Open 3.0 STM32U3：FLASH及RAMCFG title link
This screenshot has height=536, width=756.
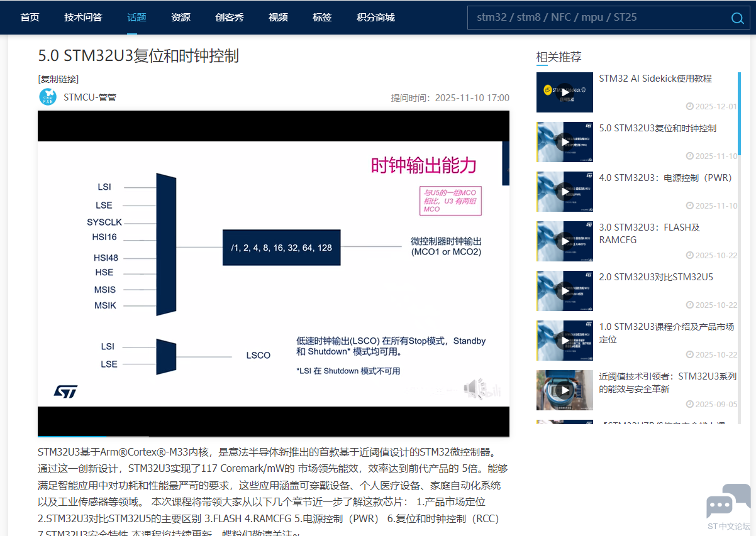[649, 234]
